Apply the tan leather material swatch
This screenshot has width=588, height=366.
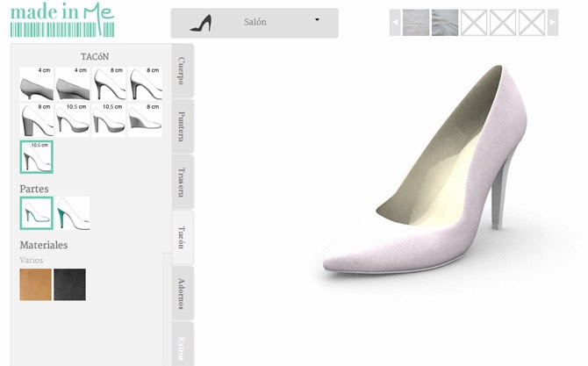35,285
